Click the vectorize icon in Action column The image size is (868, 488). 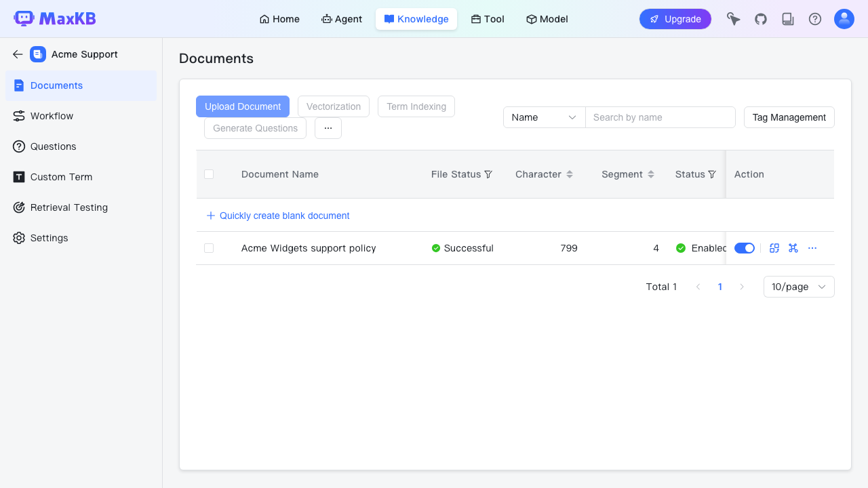[x=774, y=248]
